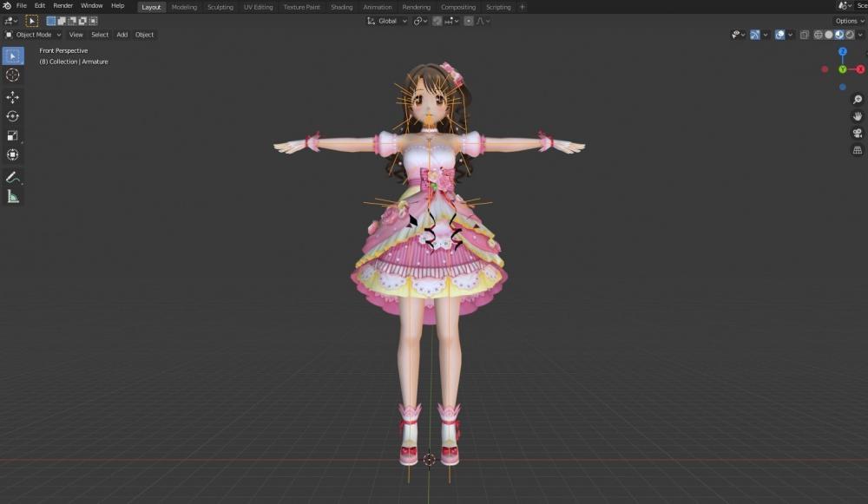Open the snapping options dropdown
Image resolution: width=868 pixels, height=504 pixels.
451,21
